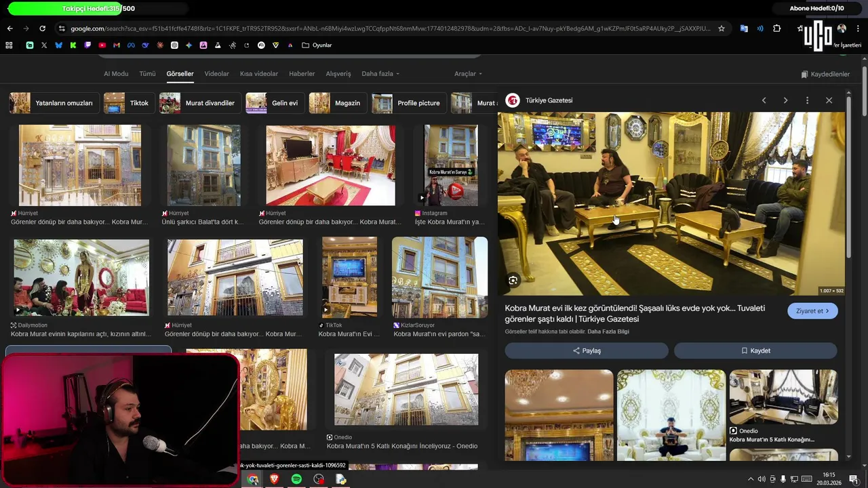Filter by Murat divandiler chip
Screen dimensions: 868x488
tap(199, 103)
